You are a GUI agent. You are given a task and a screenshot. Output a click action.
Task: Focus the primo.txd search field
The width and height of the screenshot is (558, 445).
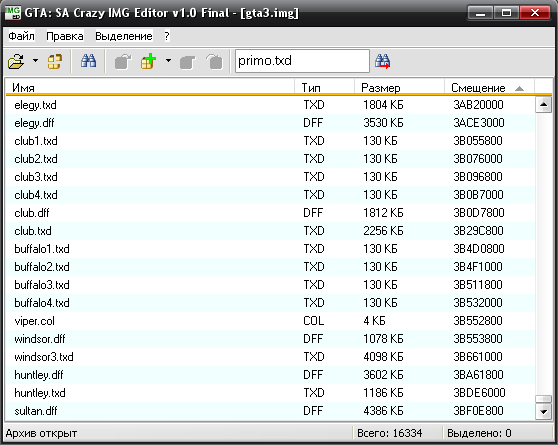tap(302, 61)
